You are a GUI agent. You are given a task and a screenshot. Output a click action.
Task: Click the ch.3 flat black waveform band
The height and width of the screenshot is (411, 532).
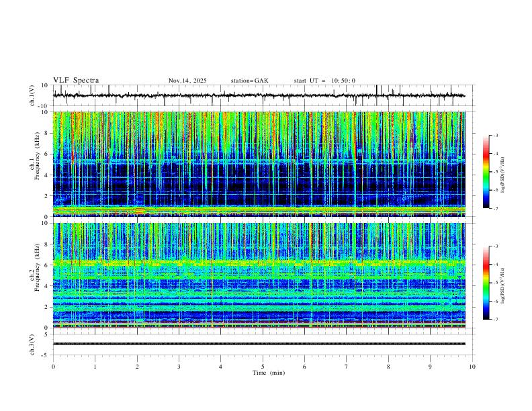point(259,344)
